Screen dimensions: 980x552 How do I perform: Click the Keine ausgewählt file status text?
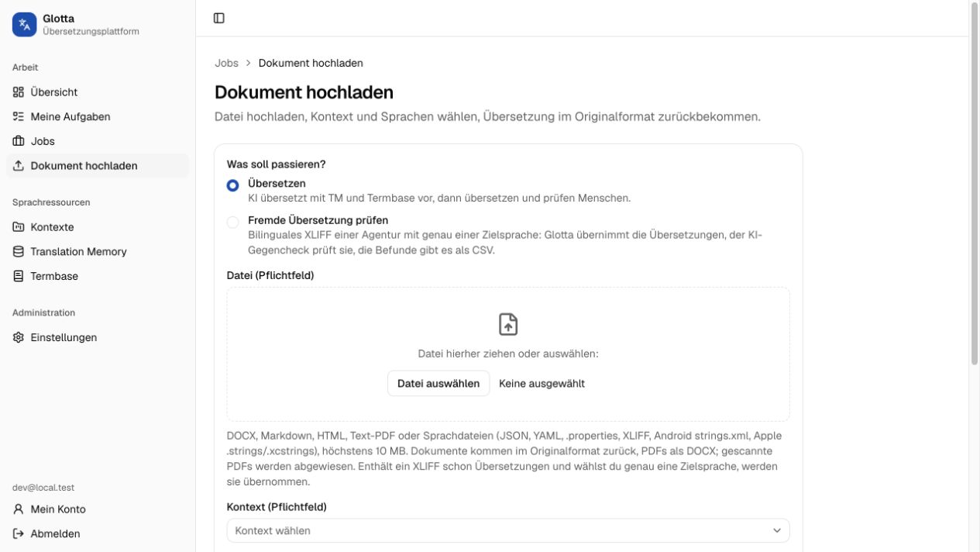pos(542,383)
